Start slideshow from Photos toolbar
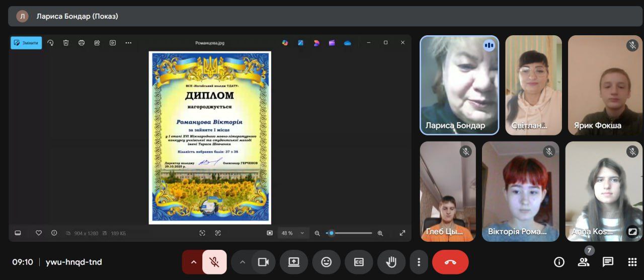Image resolution: width=644 pixels, height=280 pixels. click(x=113, y=43)
